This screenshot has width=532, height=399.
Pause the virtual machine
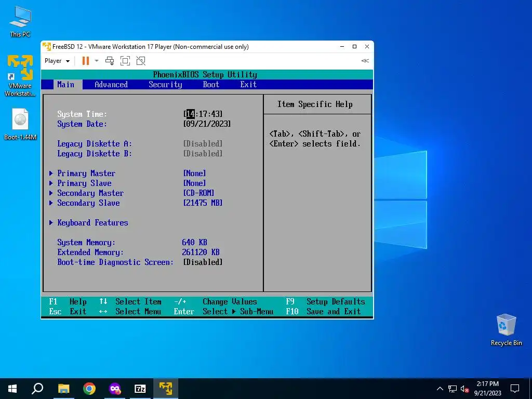pos(86,61)
